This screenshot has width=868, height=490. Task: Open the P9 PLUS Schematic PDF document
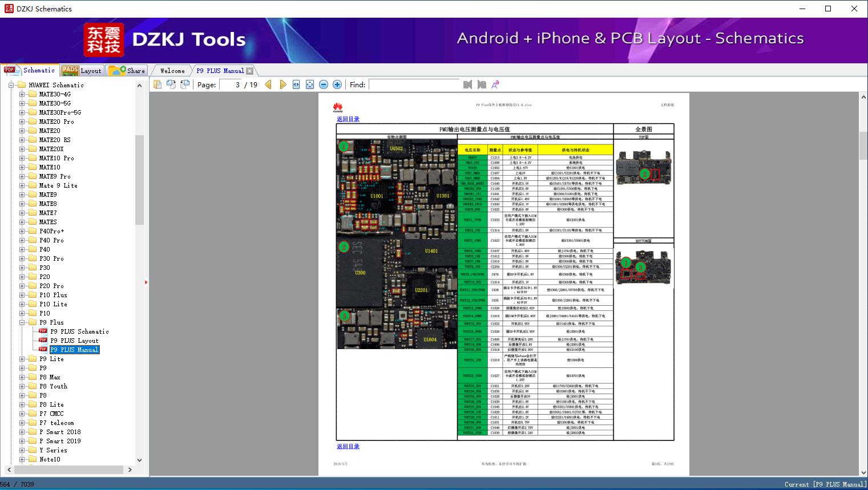(x=75, y=331)
